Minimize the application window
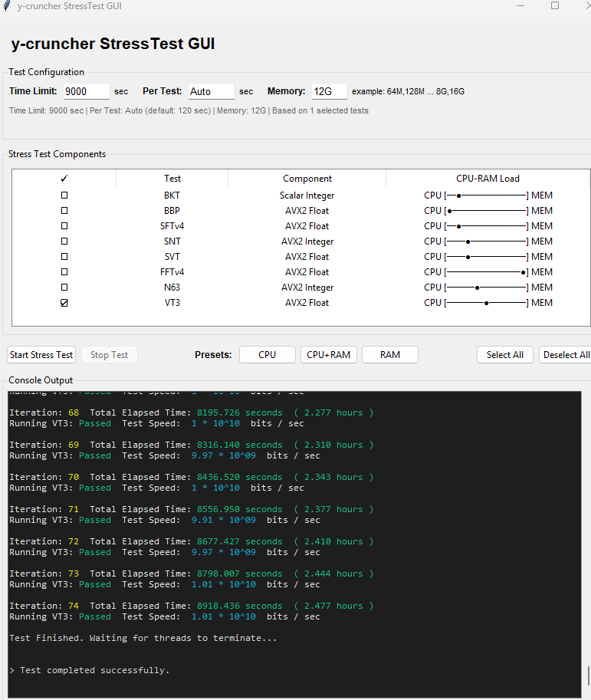This screenshot has height=700, width=591. click(x=520, y=6)
